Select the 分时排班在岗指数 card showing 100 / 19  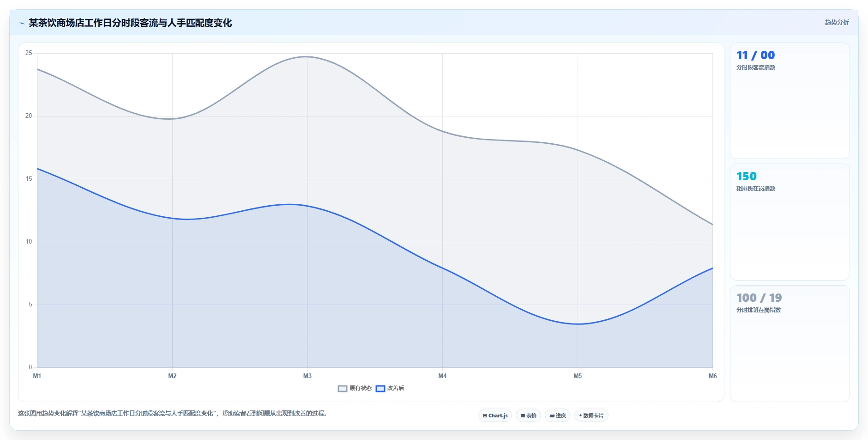click(x=790, y=343)
